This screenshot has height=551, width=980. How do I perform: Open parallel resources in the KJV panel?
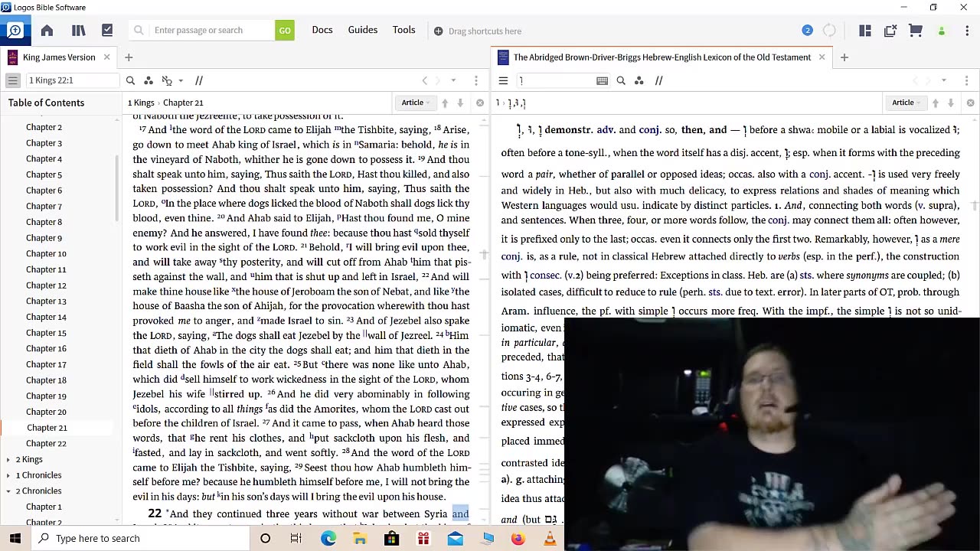199,80
